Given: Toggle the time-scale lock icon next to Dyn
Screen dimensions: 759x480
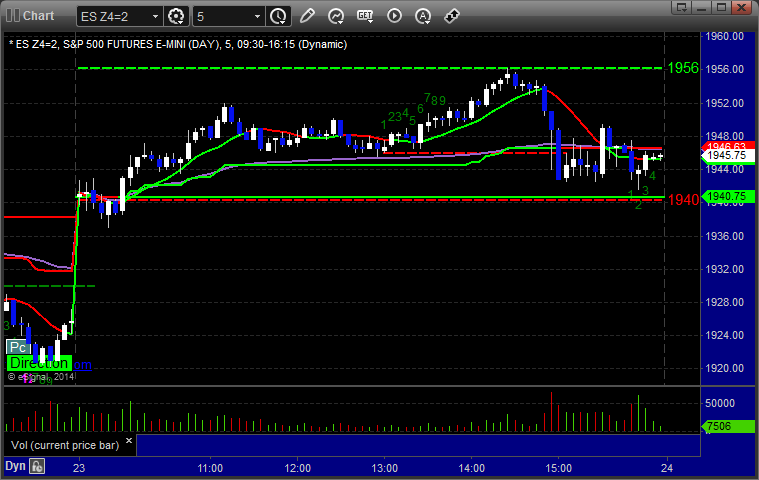Looking at the screenshot, I should [37, 466].
